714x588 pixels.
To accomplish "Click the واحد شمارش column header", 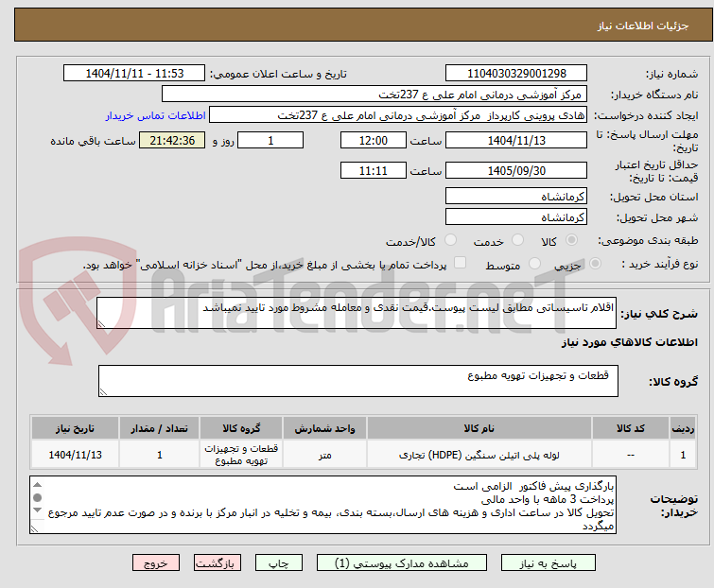I will (324, 429).
